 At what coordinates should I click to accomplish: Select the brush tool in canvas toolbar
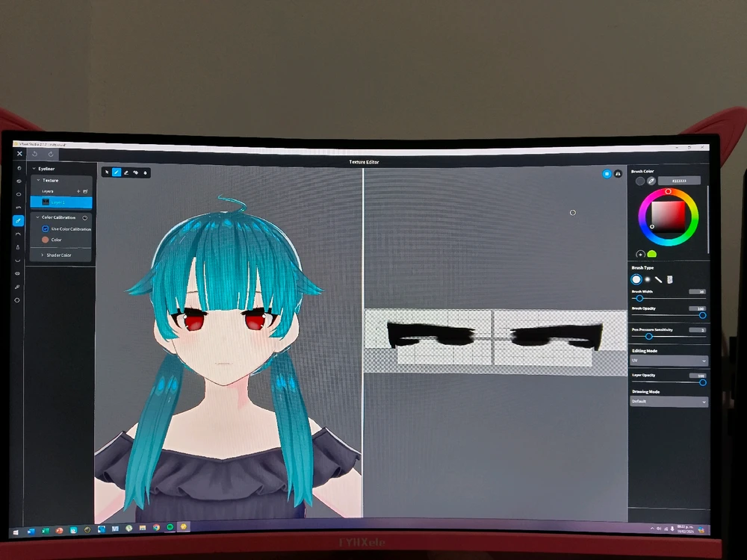click(117, 172)
